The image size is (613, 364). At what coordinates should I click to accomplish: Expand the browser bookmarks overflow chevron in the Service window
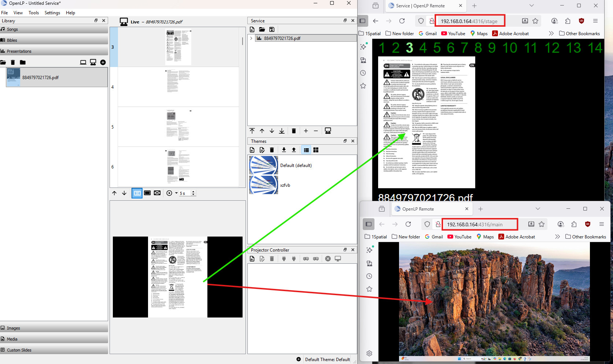coord(551,33)
